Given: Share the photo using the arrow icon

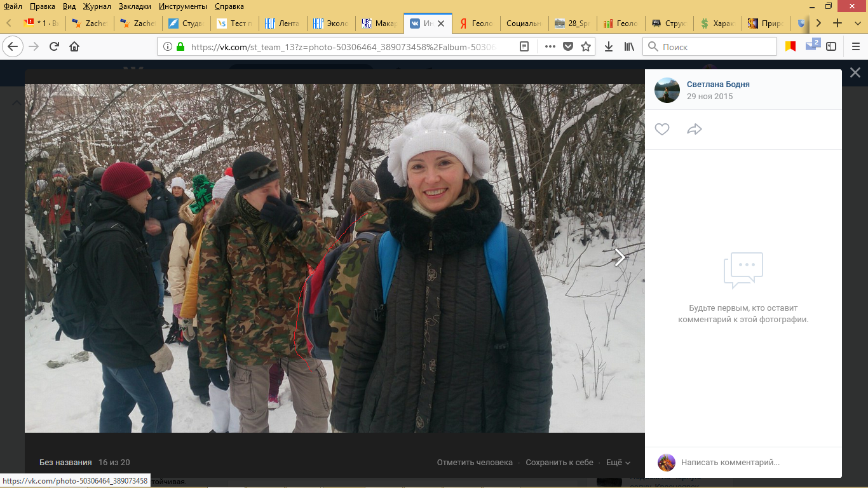Looking at the screenshot, I should pos(695,130).
